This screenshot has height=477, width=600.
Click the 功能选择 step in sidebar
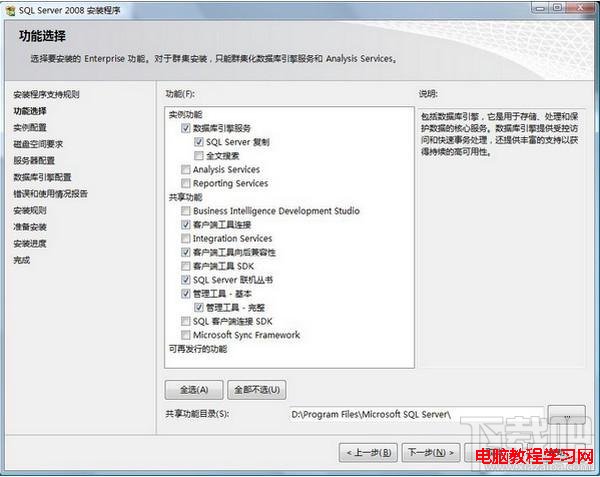pos(30,111)
